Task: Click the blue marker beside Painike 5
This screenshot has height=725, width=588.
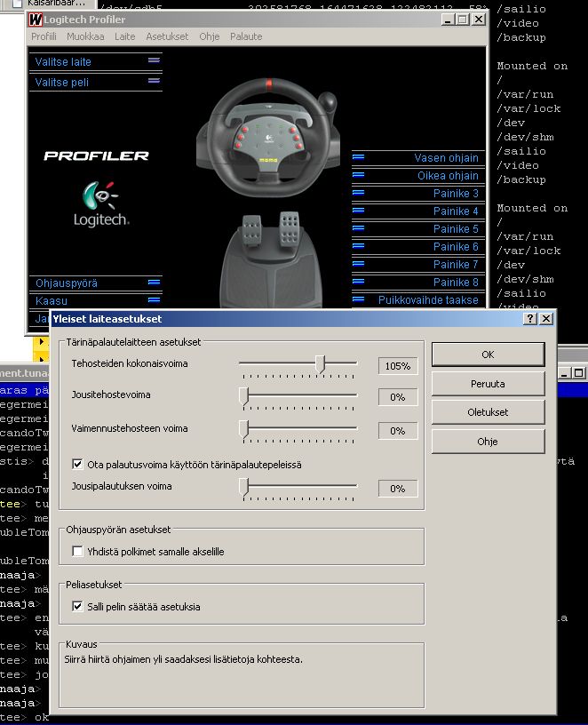Action: [x=359, y=228]
